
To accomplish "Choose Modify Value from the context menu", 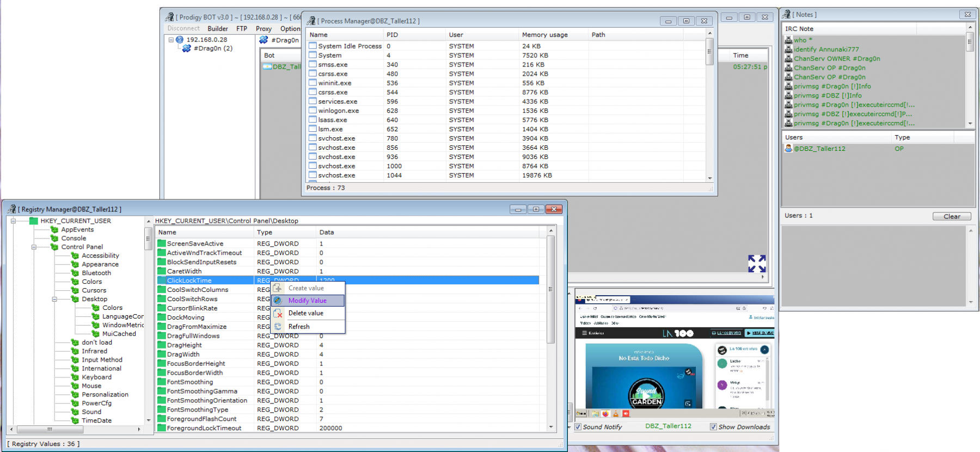I will tap(307, 301).
